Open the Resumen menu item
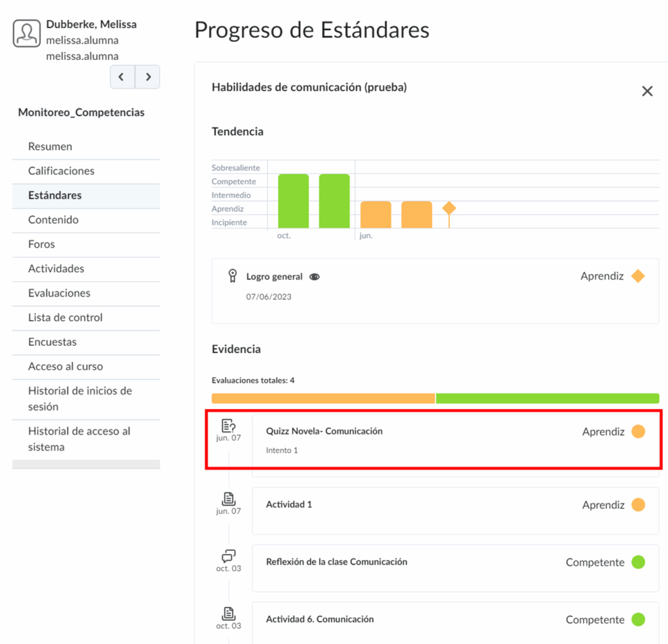668x644 pixels. click(x=50, y=147)
